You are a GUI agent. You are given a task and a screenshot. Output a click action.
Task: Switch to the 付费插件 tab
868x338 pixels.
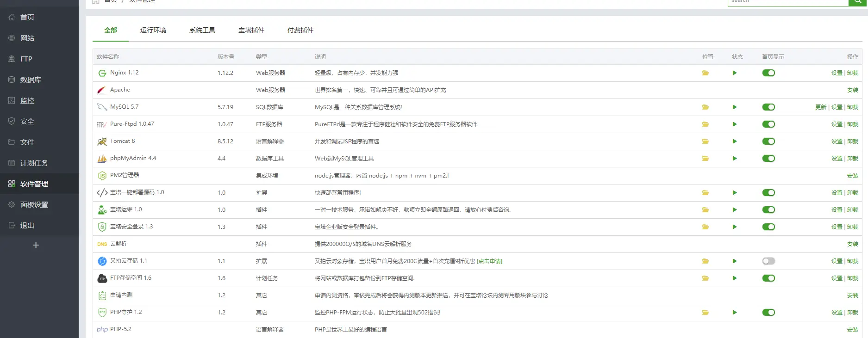point(300,30)
